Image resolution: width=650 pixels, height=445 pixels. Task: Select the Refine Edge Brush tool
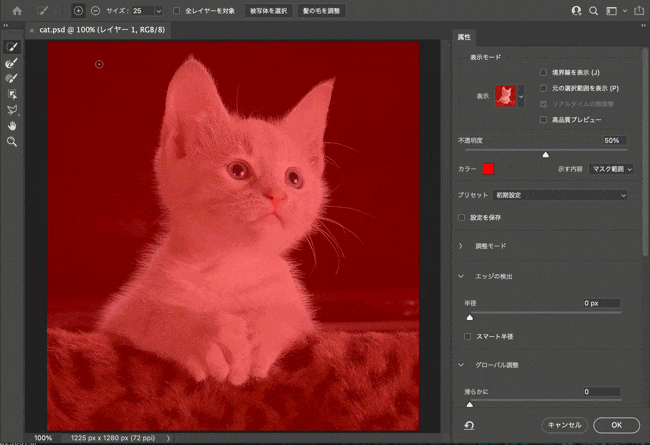[x=12, y=63]
